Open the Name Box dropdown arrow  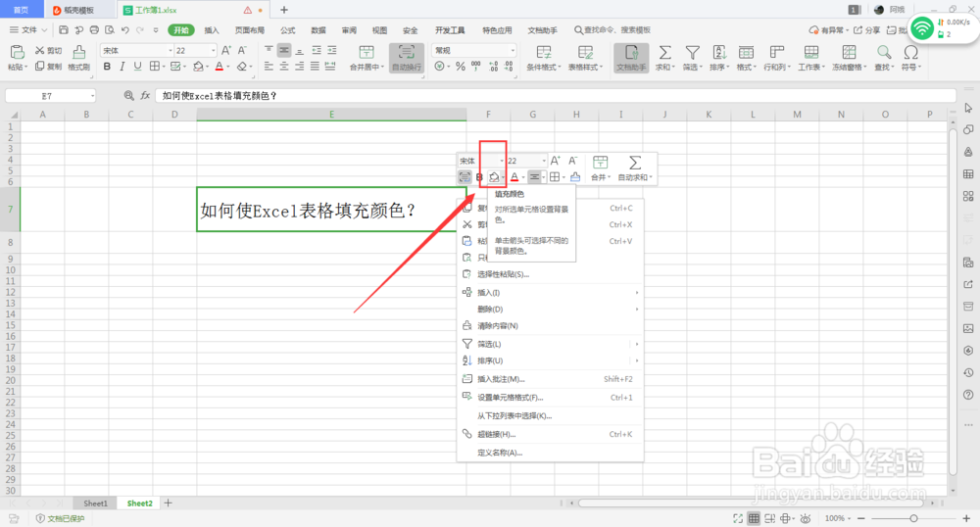pos(92,96)
